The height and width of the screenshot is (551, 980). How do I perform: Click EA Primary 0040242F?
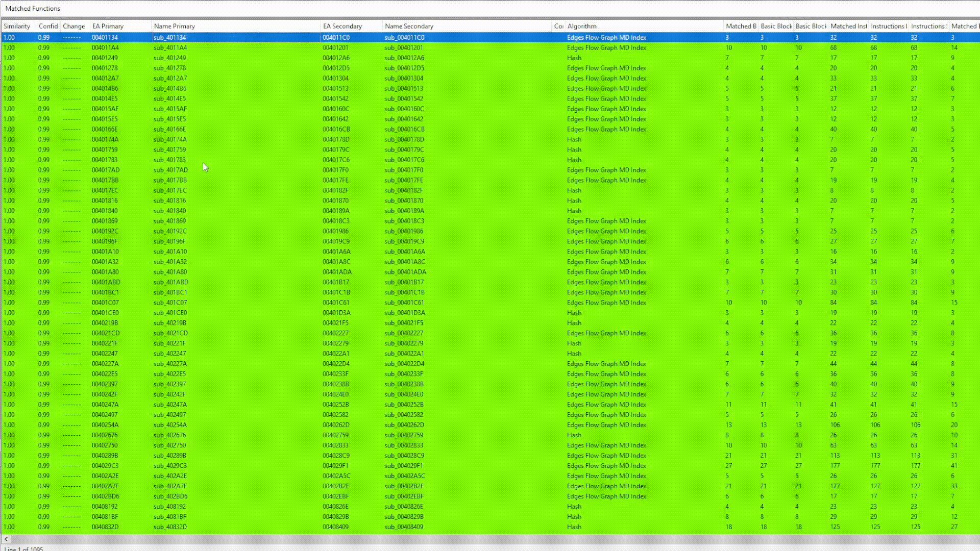click(105, 394)
